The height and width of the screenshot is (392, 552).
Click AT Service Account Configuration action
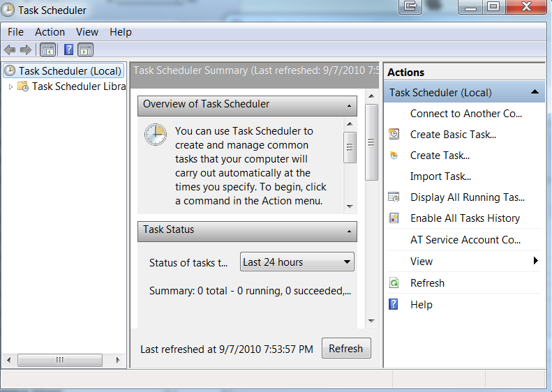coord(465,240)
